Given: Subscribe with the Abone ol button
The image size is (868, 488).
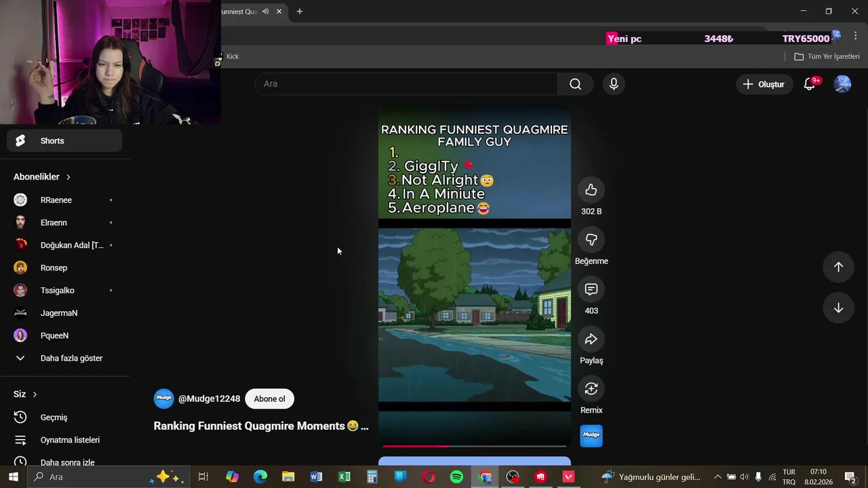Looking at the screenshot, I should coord(269,399).
